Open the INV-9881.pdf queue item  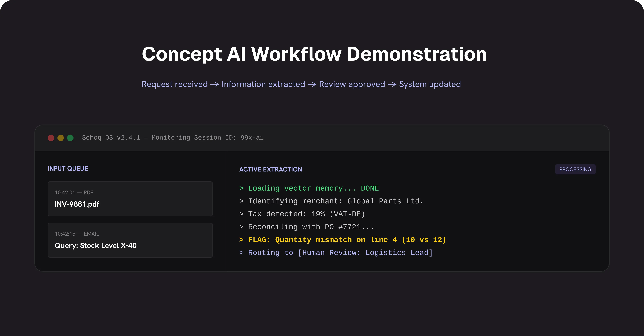pyautogui.click(x=130, y=199)
